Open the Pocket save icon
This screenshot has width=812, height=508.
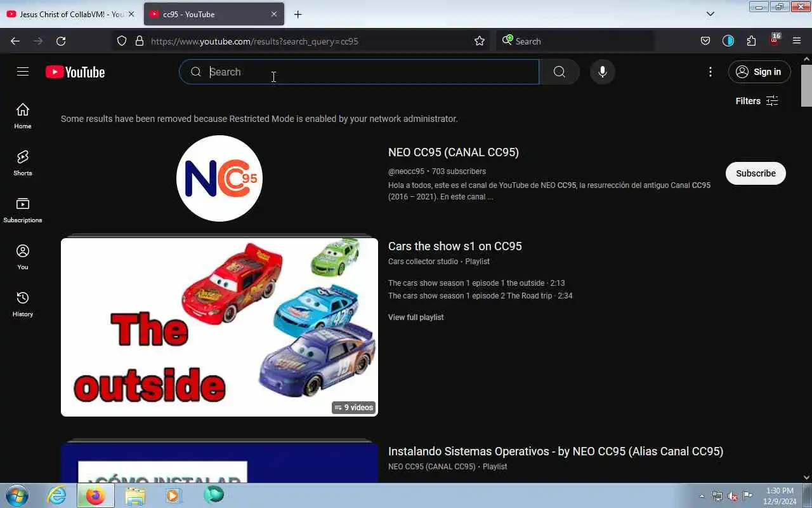coord(705,41)
